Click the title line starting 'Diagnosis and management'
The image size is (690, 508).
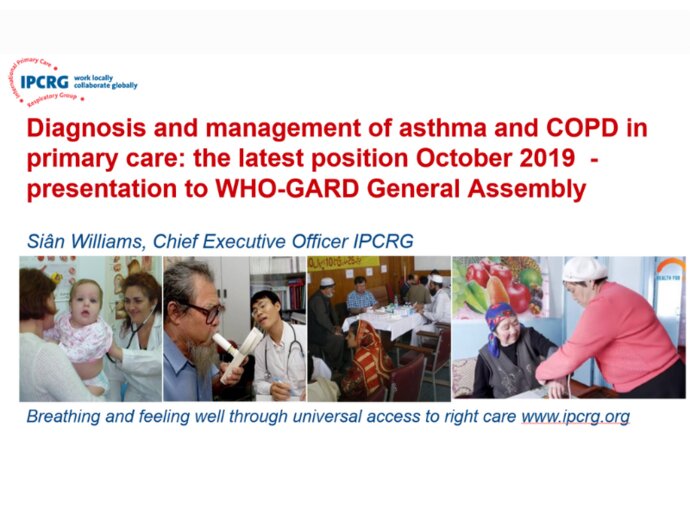(x=337, y=129)
